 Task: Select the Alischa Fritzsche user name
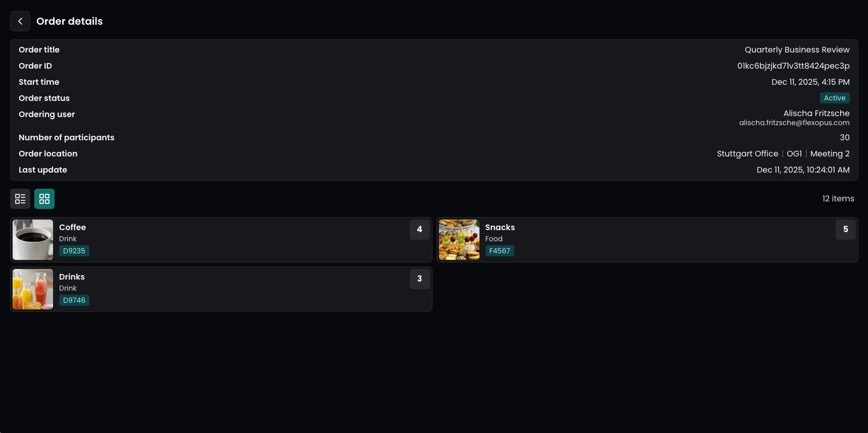(816, 113)
